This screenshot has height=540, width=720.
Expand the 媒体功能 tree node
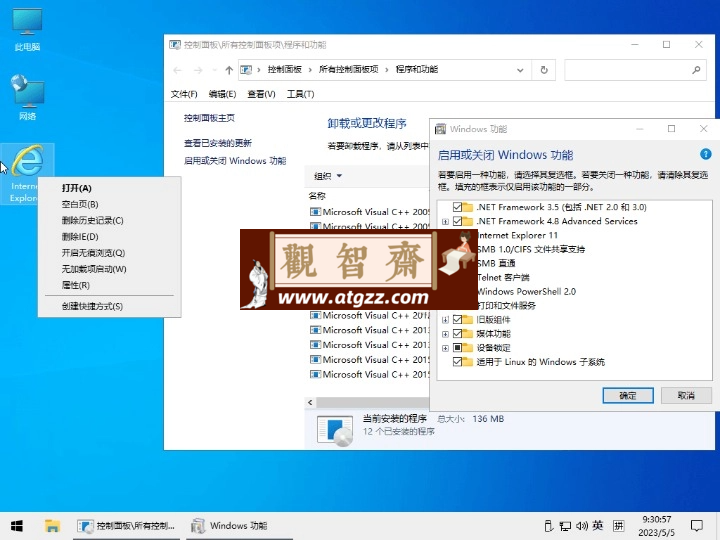coord(445,334)
